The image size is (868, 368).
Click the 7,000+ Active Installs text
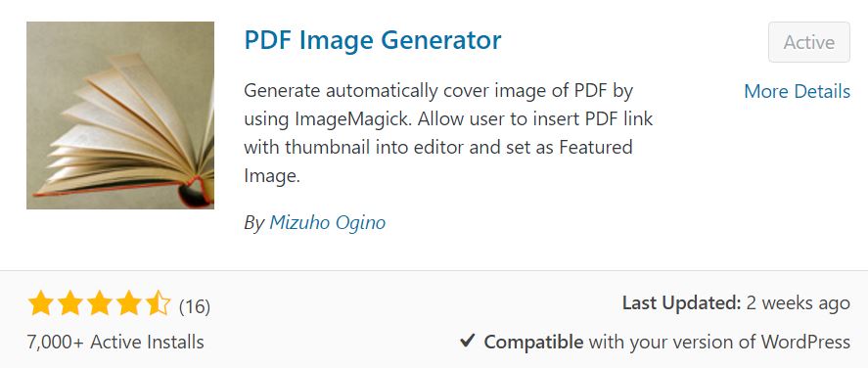[x=115, y=342]
